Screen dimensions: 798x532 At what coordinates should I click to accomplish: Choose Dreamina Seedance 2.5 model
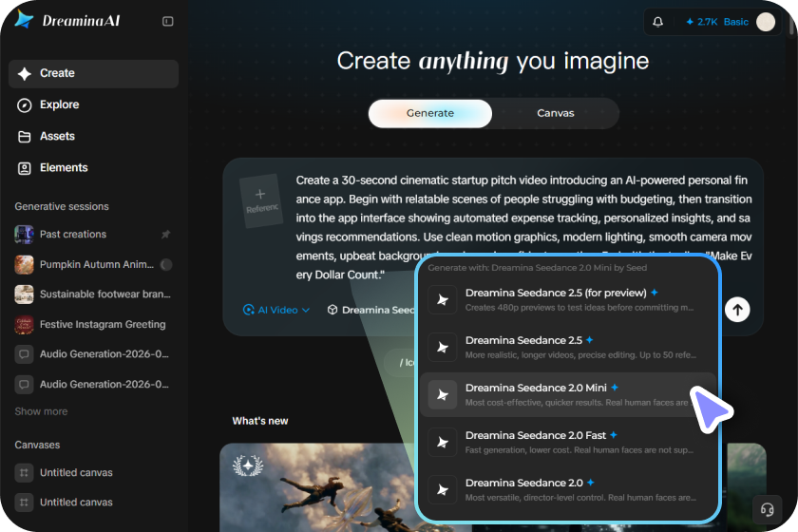coord(568,347)
